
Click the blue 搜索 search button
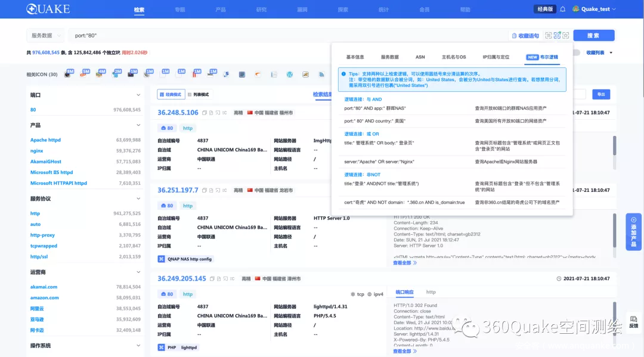(x=593, y=36)
